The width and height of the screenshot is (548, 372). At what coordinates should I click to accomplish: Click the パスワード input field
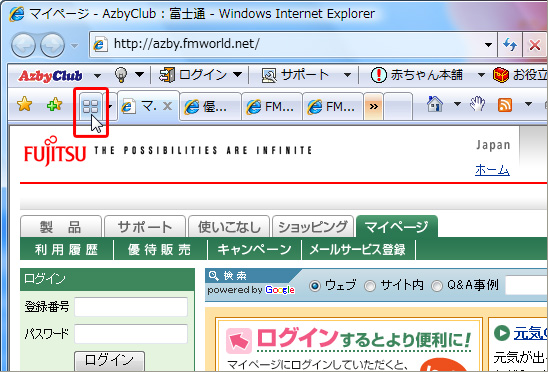click(x=131, y=334)
